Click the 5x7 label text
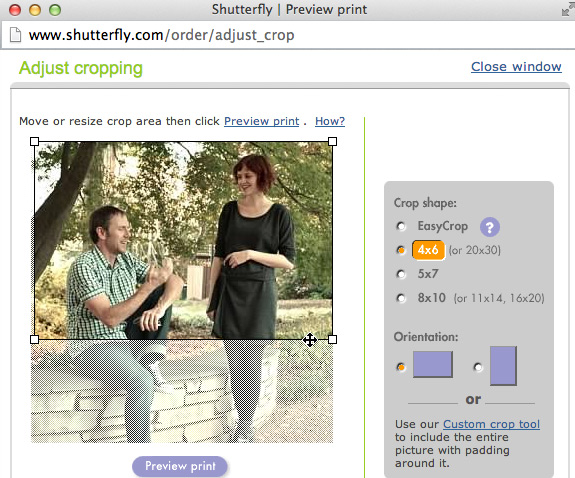The width and height of the screenshot is (575, 478). click(428, 274)
